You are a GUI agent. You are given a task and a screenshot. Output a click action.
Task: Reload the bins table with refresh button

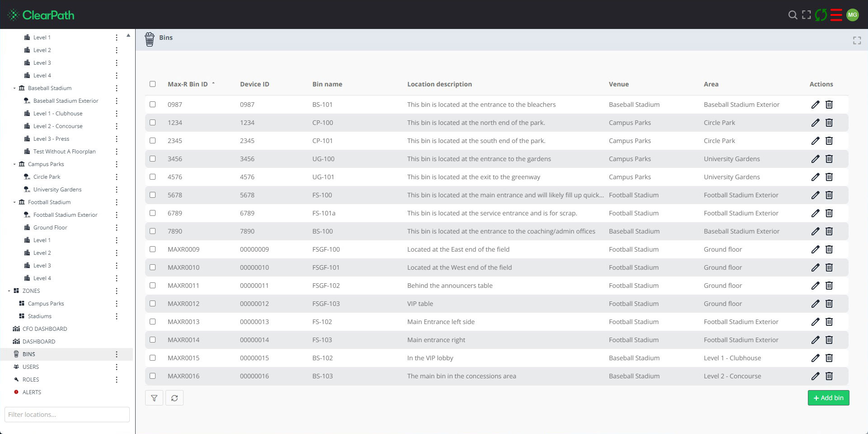[175, 398]
